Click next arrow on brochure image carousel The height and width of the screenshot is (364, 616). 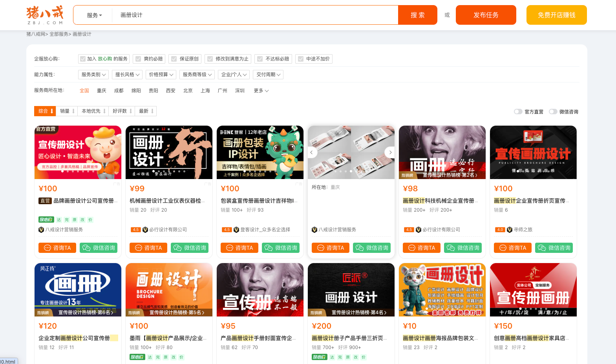click(x=390, y=152)
